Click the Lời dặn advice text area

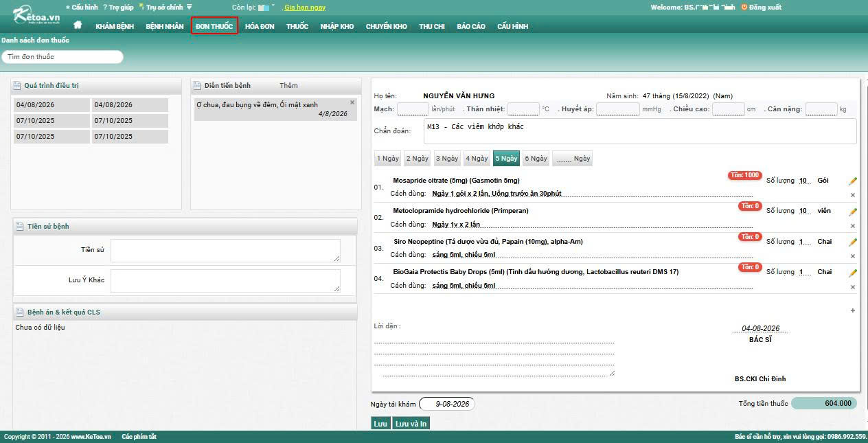pos(494,355)
